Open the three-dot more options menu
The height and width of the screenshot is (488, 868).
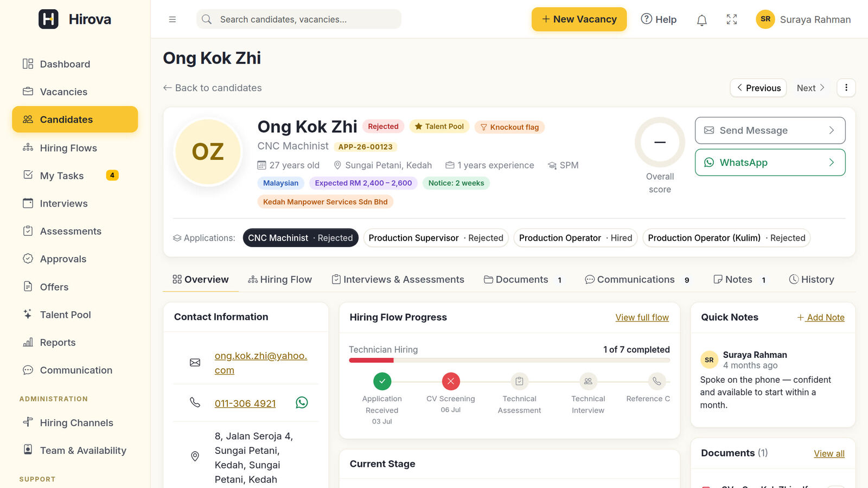click(846, 88)
